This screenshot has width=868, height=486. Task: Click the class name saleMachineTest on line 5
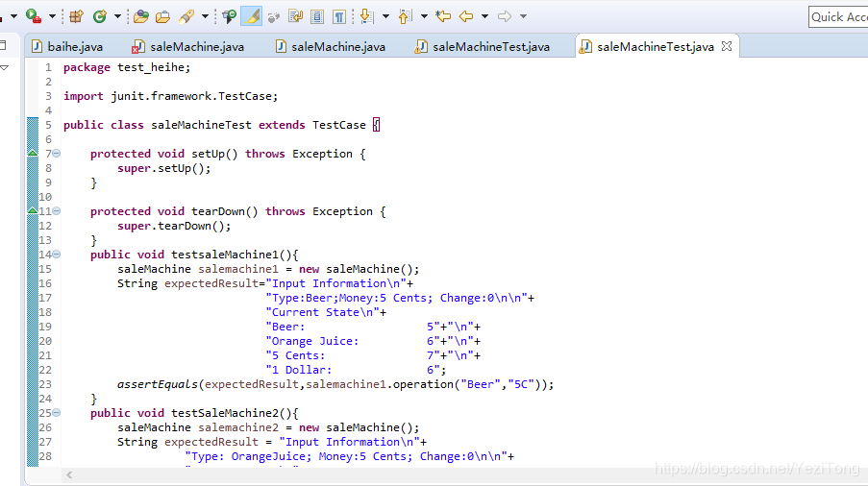(x=201, y=125)
